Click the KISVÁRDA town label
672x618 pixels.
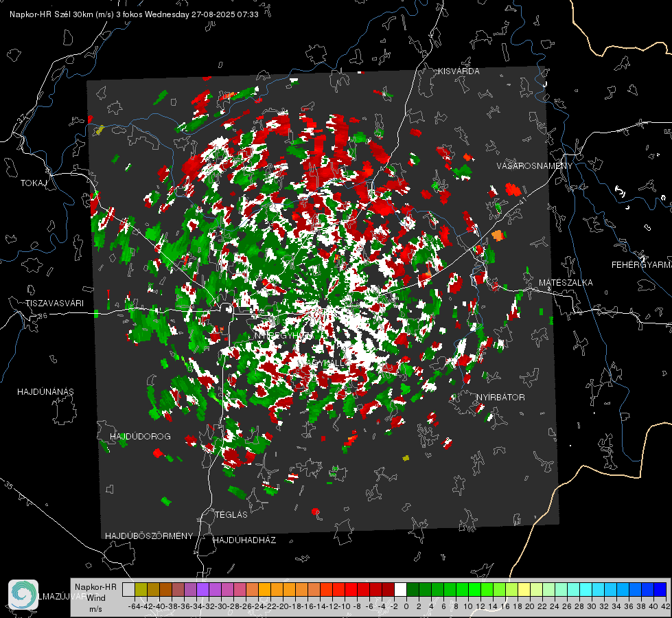pos(459,71)
